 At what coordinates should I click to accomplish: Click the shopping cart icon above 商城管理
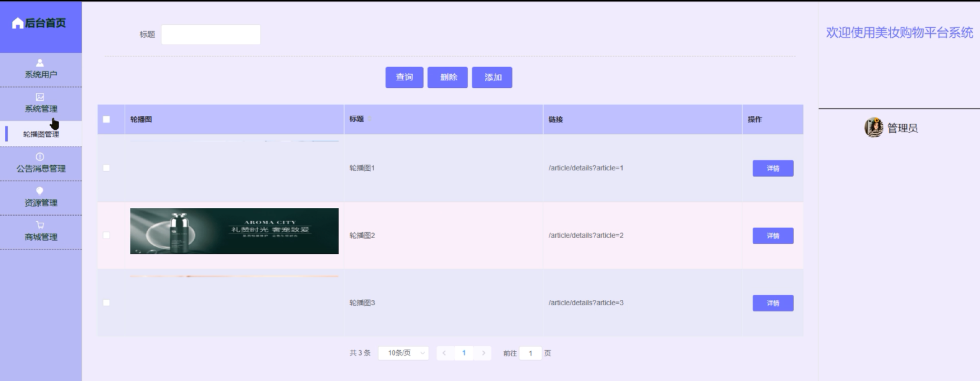point(40,225)
